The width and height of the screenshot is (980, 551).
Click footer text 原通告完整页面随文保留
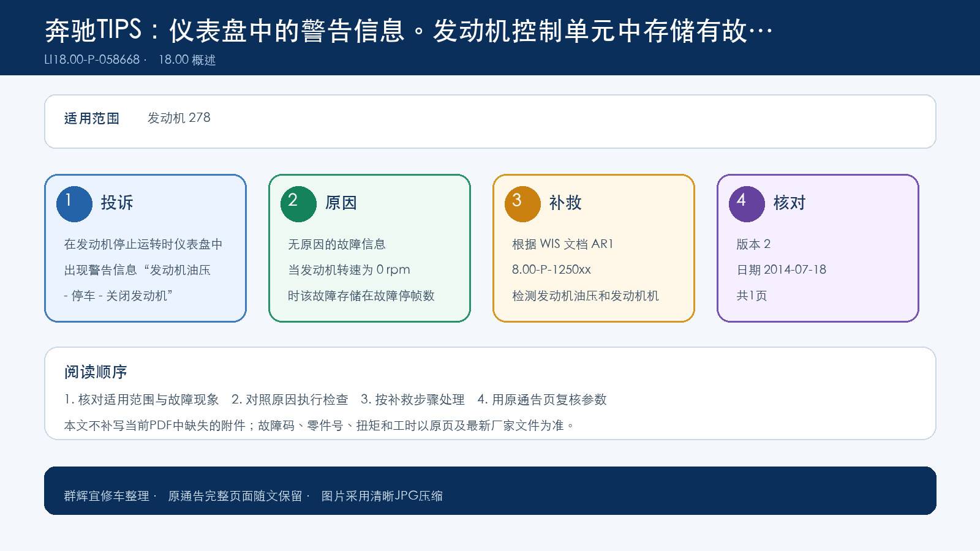[235, 496]
